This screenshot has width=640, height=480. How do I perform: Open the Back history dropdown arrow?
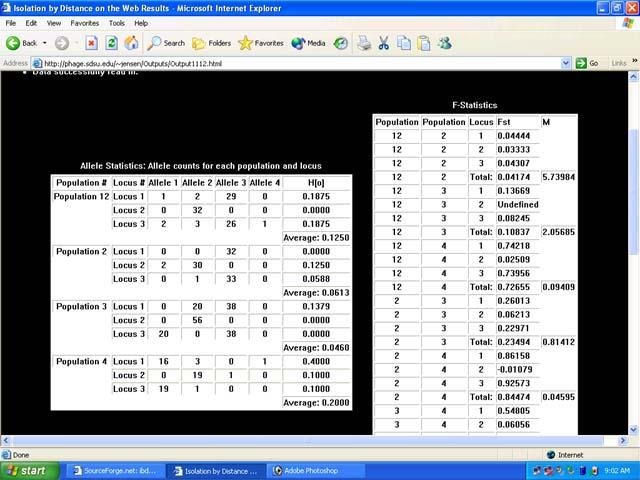(x=44, y=43)
